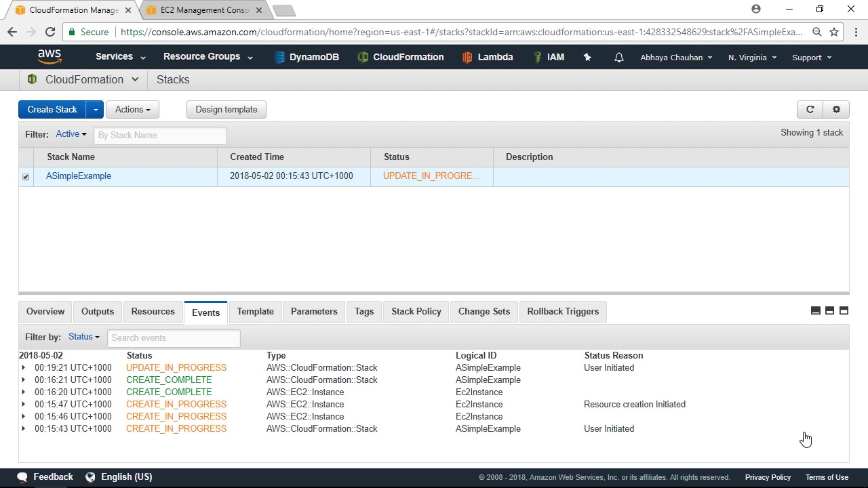Viewport: 868px width, 488px height.
Task: Open the ASimpleExample stack link
Action: (79, 176)
